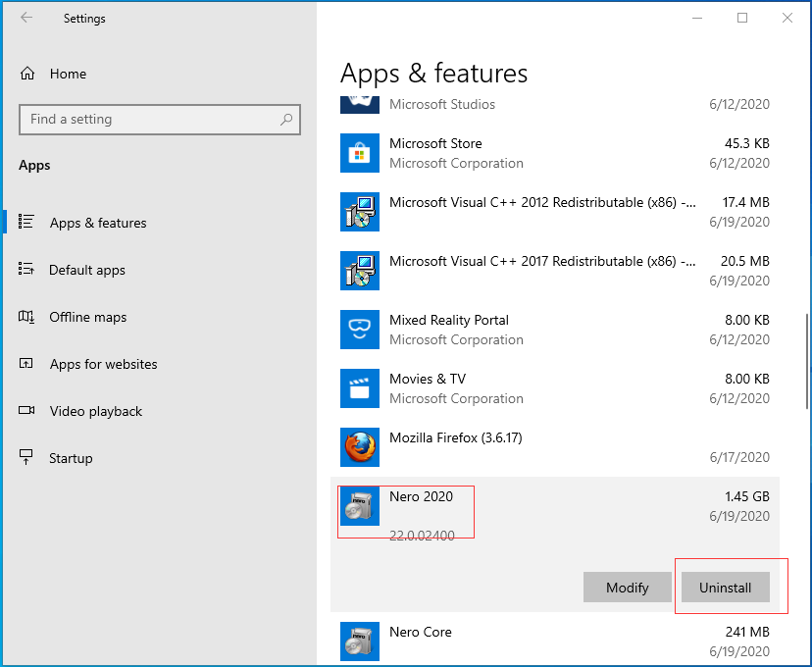The height and width of the screenshot is (667, 812).
Task: Open Video playback section
Action: coord(96,411)
